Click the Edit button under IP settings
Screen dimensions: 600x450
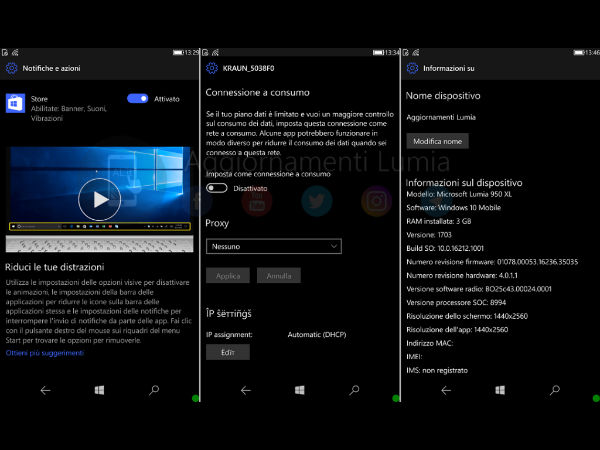(x=227, y=351)
